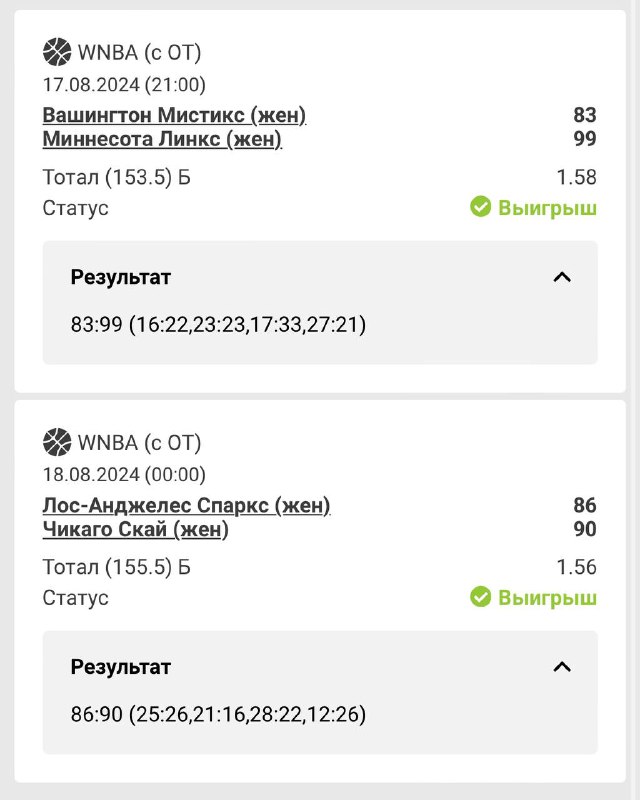This screenshot has height=800, width=640.
Task: Go to the Чикаго Скай (жен) team page
Action: pyautogui.click(x=135, y=529)
